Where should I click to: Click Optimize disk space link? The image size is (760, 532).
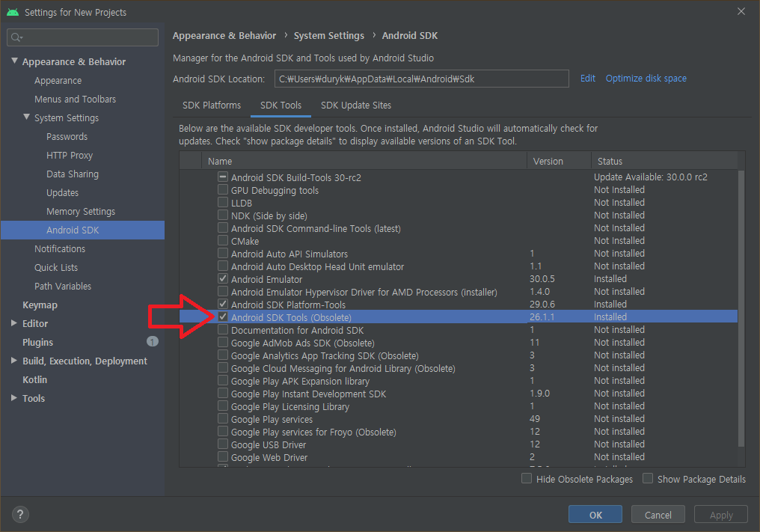pos(646,78)
